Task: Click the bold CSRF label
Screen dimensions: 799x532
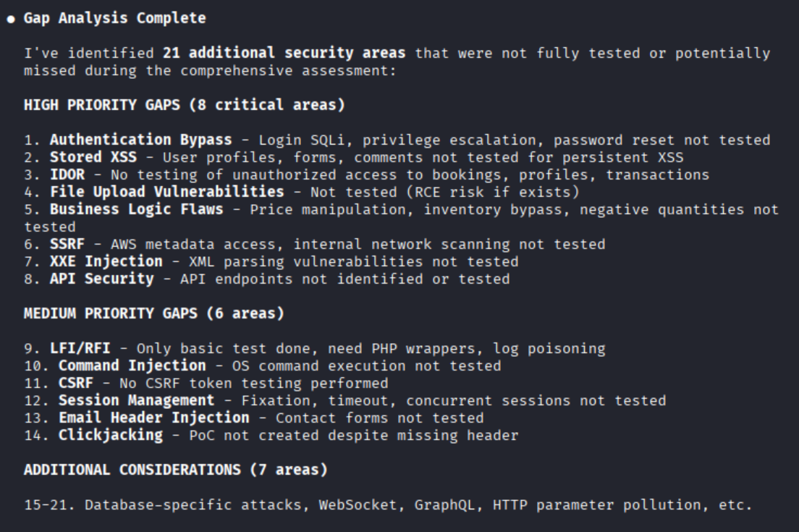Action: point(75,383)
